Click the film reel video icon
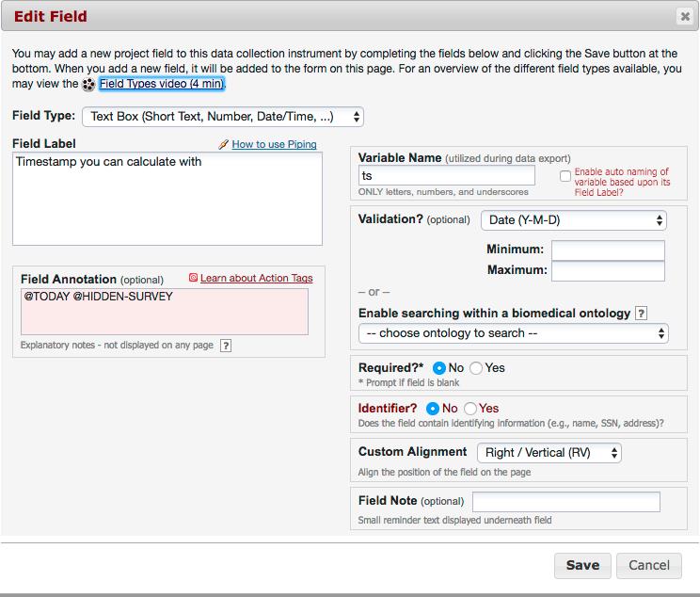The width and height of the screenshot is (700, 597). [x=88, y=85]
